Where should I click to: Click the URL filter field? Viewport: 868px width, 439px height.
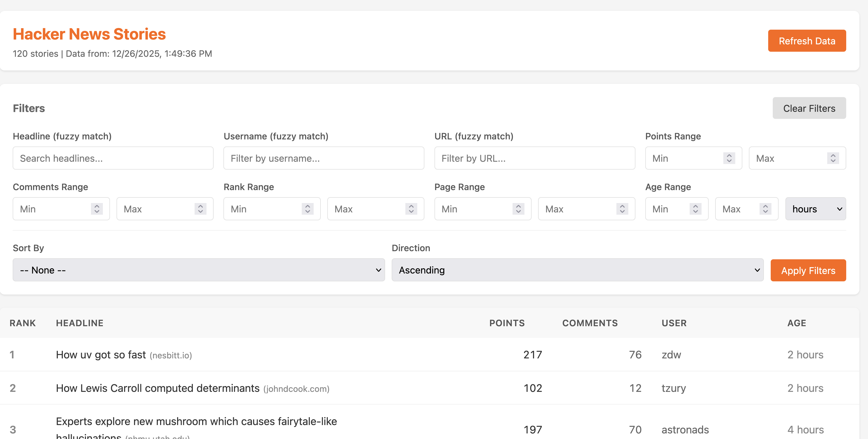click(x=534, y=158)
